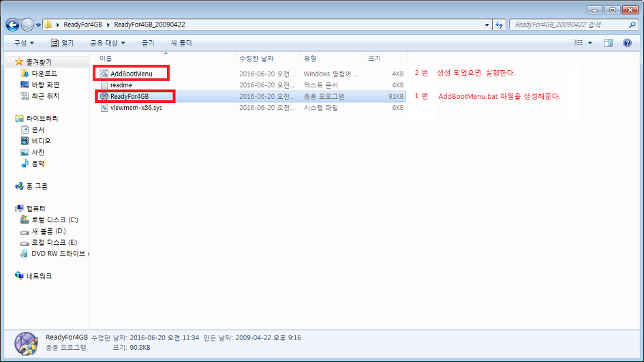644x362 pixels.
Task: Open the DVD RW 드라이브 entry
Action: 59,254
